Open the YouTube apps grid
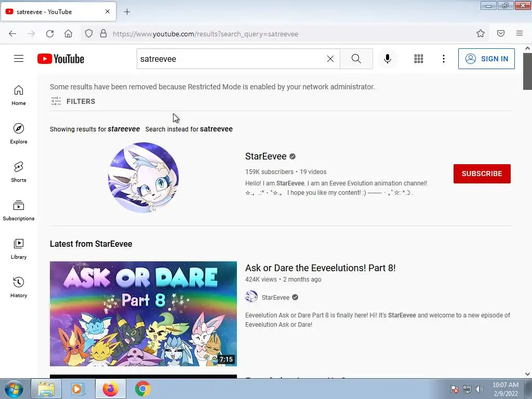 419,59
